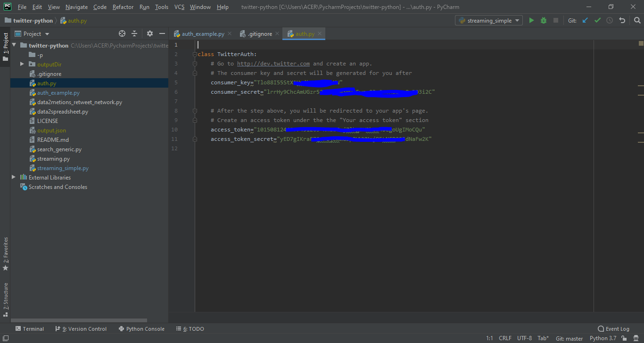644x343 pixels.
Task: Open the Event Log
Action: 613,328
